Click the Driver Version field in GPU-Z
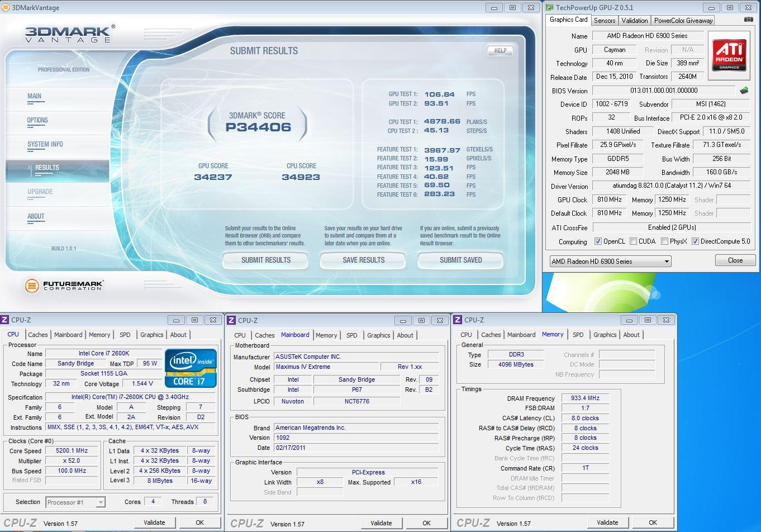 click(670, 186)
